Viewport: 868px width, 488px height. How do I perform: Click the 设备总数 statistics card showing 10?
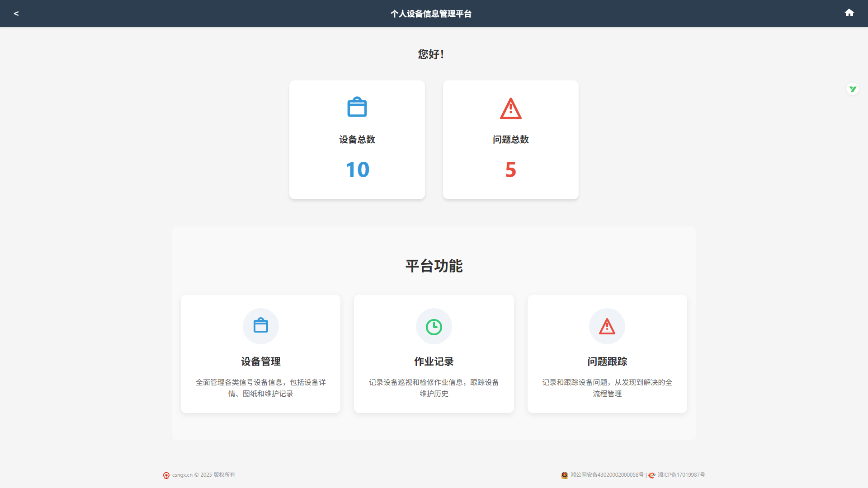coord(357,140)
